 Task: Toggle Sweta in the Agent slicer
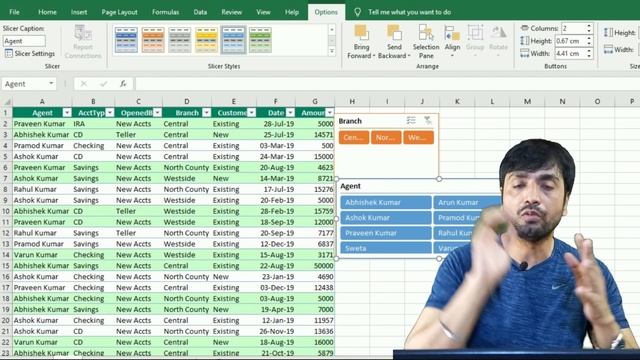tap(386, 248)
